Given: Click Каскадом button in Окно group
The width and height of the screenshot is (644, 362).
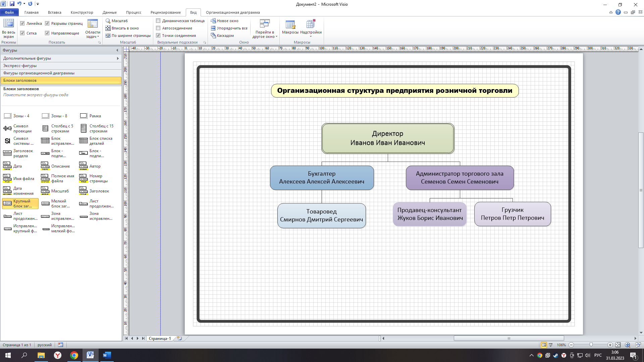Looking at the screenshot, I should pyautogui.click(x=222, y=35).
